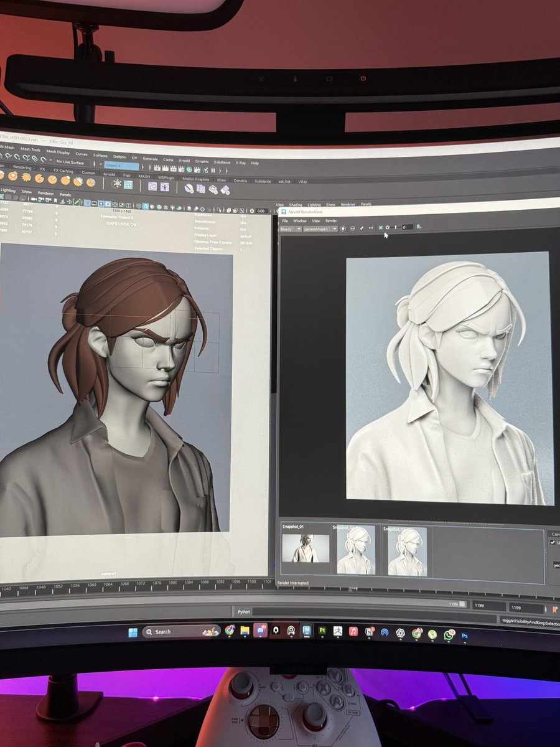Click the Arnold render sphere shelf icon
Image resolution: width=560 pixels, height=747 pixels.
(189, 188)
